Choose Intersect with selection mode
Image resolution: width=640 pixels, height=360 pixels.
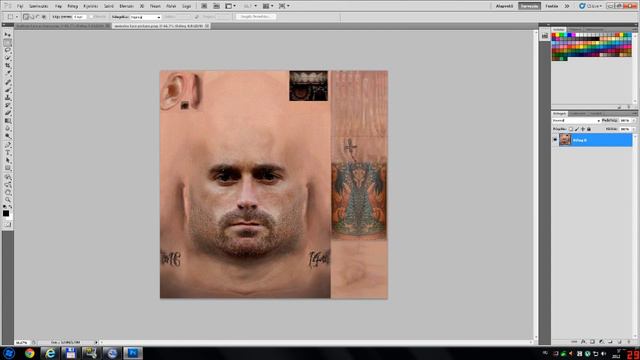click(x=44, y=17)
